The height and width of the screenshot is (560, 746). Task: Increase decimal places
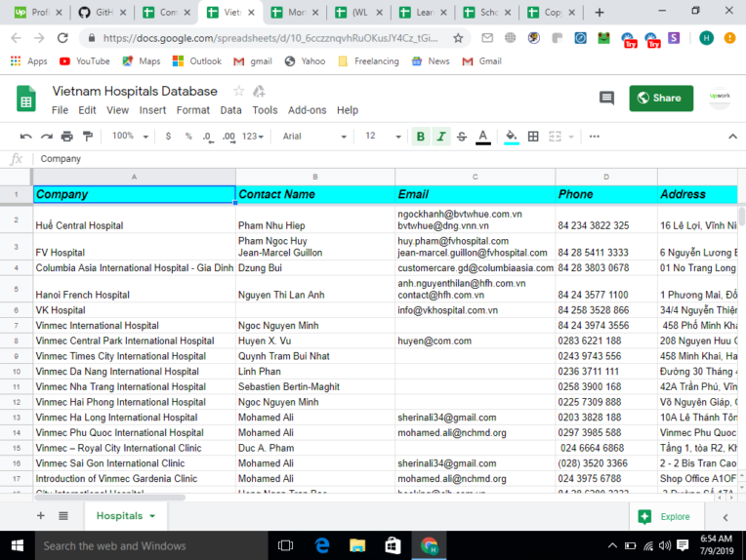click(228, 137)
